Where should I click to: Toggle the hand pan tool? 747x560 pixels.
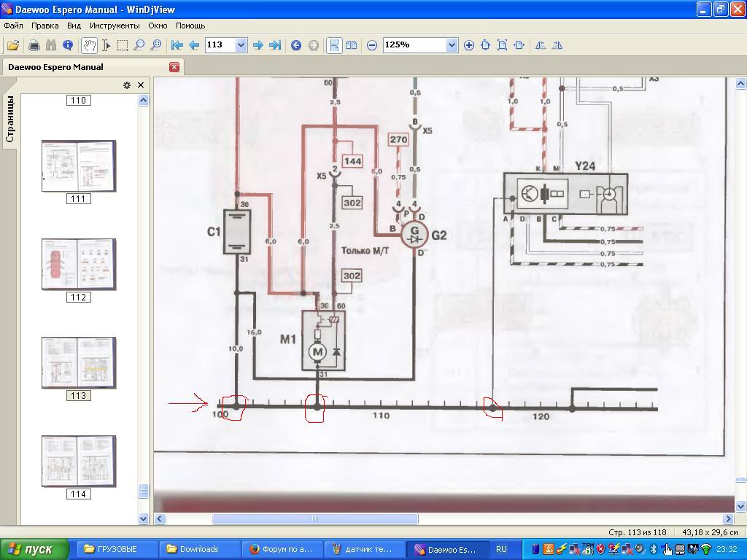click(89, 45)
